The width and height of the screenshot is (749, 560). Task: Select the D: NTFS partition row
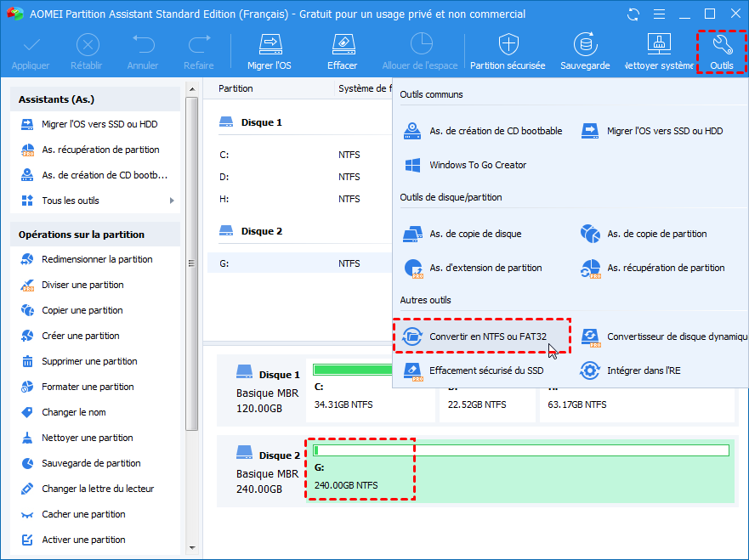300,177
